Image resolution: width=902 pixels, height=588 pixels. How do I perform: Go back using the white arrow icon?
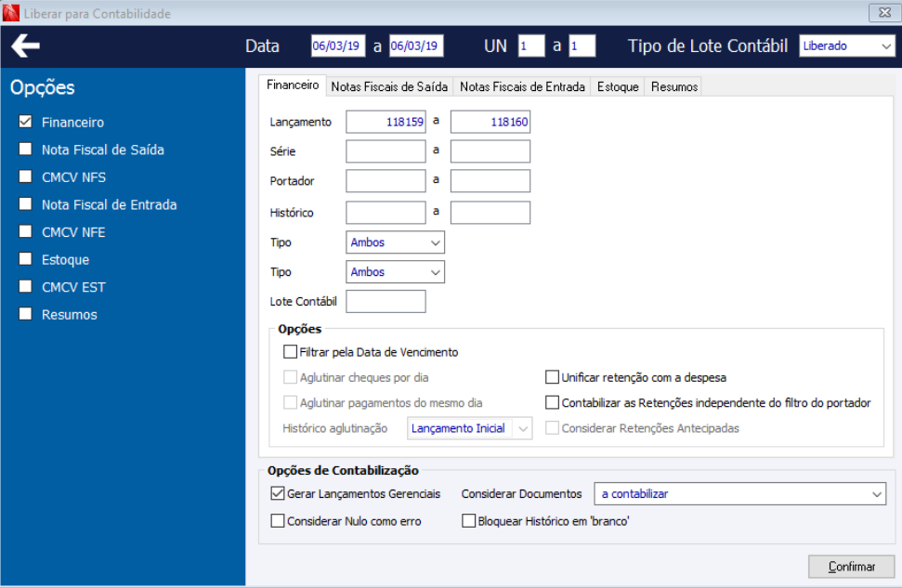[x=25, y=46]
